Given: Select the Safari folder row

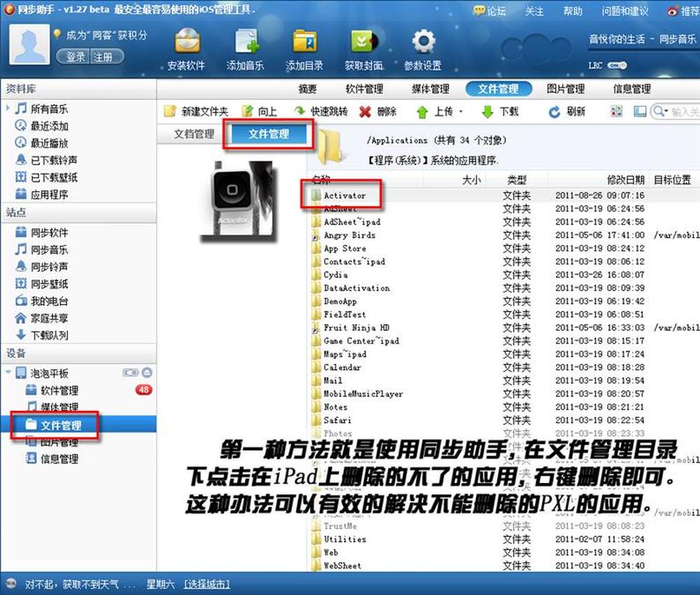Looking at the screenshot, I should 505,420.
